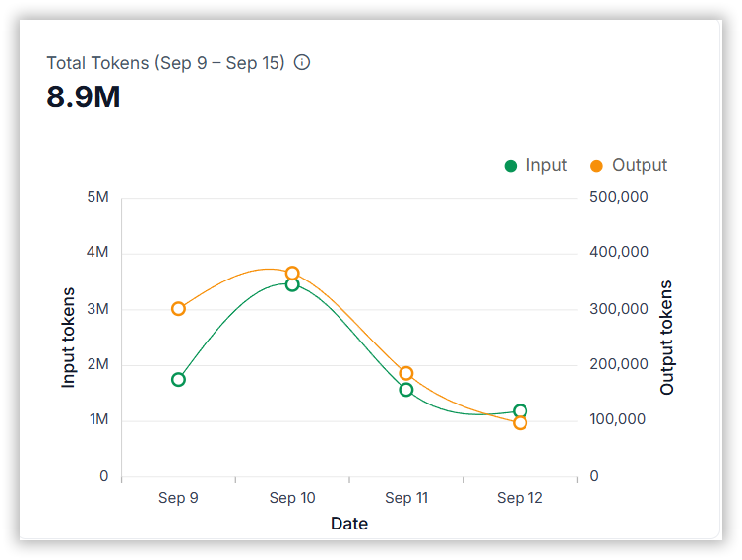Select the Sep 9 Output data point
Image resolution: width=742 pixels, height=560 pixels.
pos(178,309)
